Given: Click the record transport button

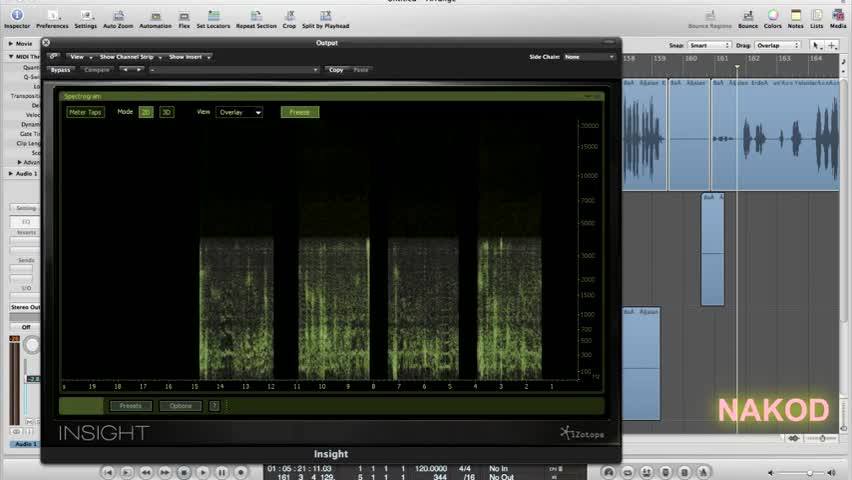Looking at the screenshot, I should click(x=241, y=472).
